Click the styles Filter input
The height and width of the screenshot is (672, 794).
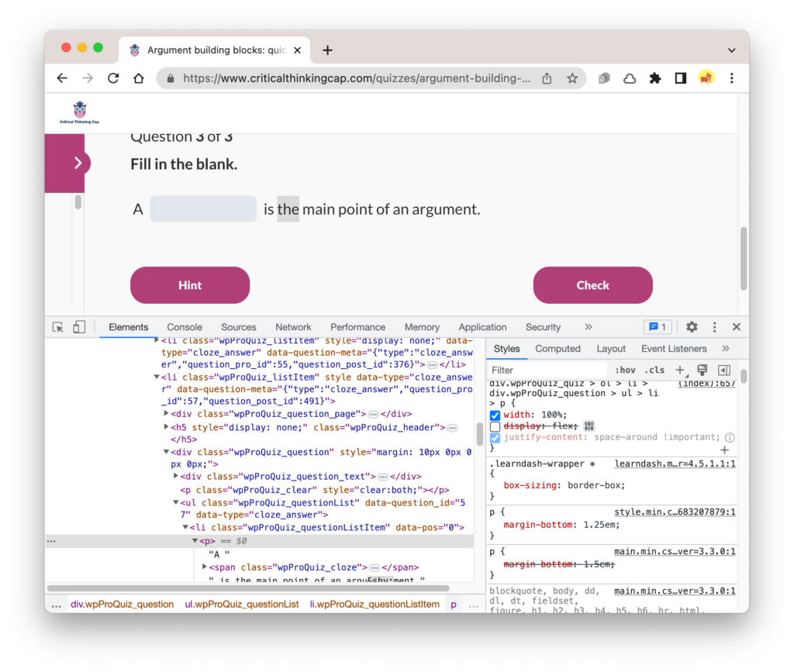point(547,370)
